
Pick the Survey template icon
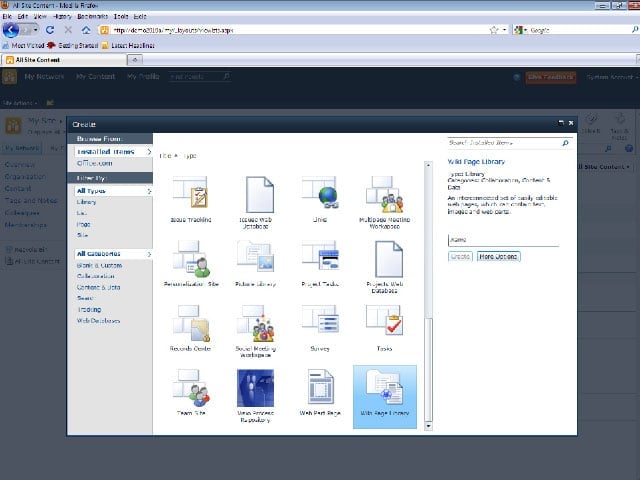point(320,320)
